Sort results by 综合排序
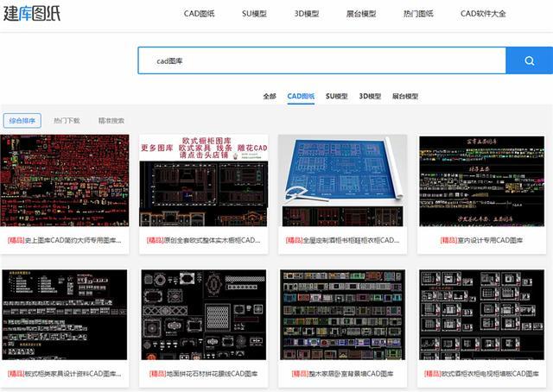 (22, 121)
